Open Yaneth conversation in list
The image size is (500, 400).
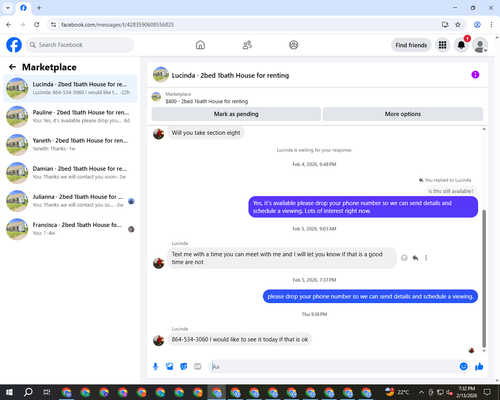[x=70, y=145]
